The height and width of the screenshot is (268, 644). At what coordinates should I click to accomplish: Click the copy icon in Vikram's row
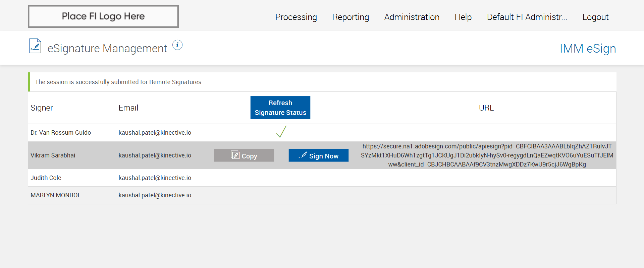click(235, 155)
